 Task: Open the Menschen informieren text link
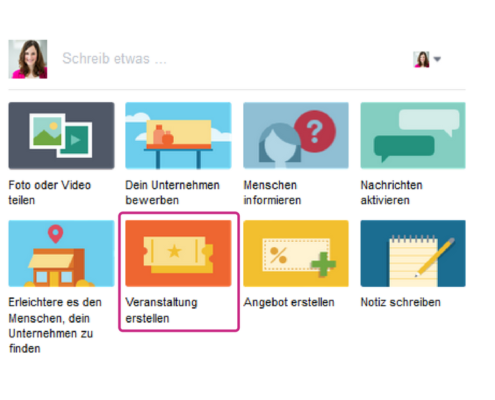click(272, 193)
